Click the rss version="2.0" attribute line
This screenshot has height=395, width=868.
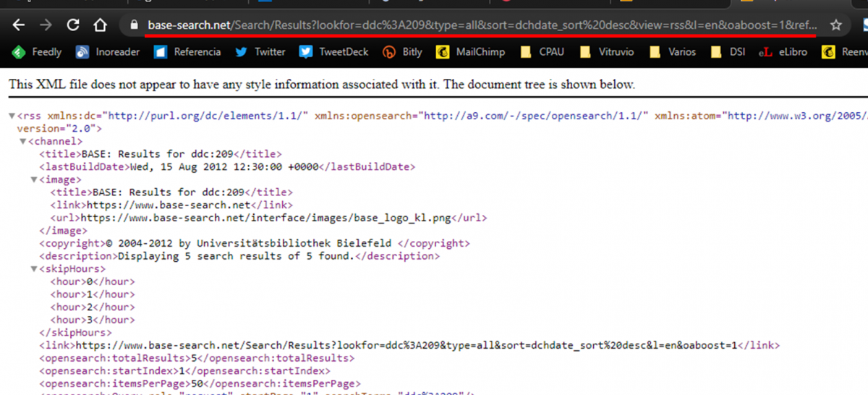click(x=59, y=128)
